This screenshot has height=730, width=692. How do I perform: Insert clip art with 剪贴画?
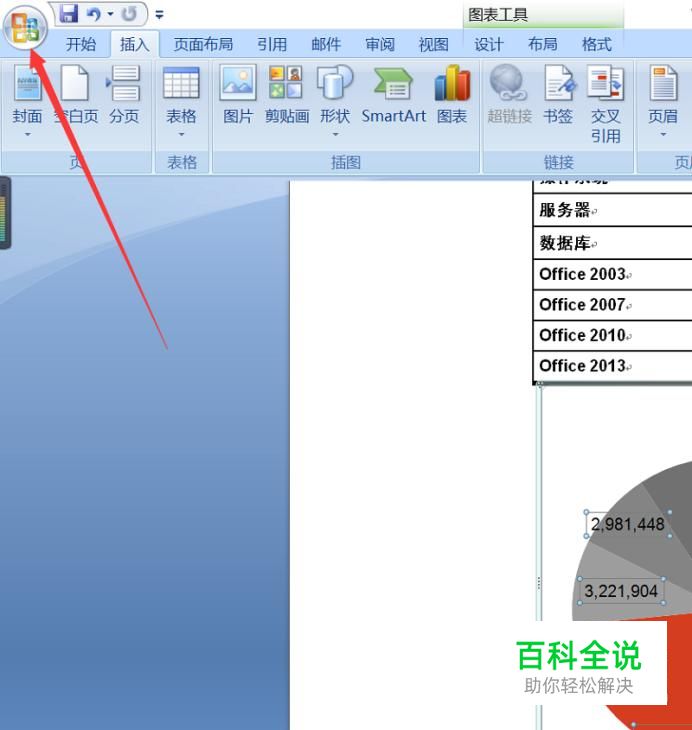pos(287,94)
